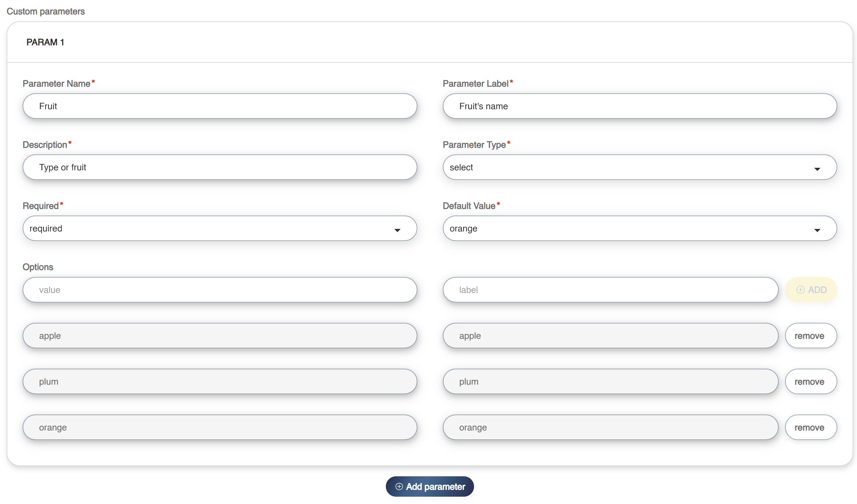Open the Parameter Type dropdown
Viewport: 857px width, 504px height.
pyautogui.click(x=639, y=167)
